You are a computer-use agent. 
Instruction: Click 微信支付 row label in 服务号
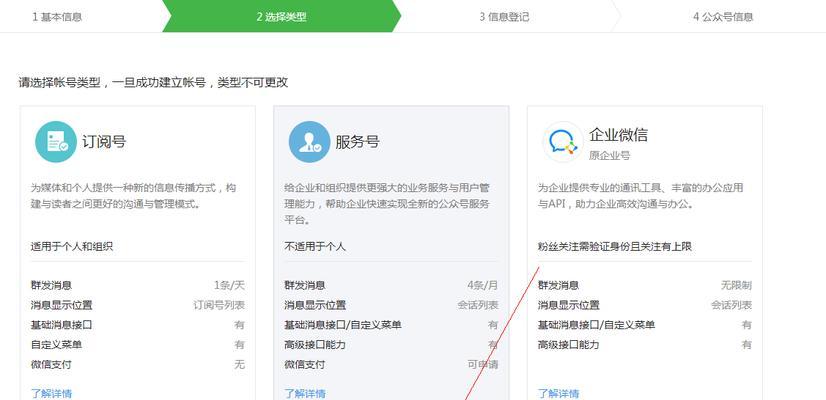tap(305, 364)
